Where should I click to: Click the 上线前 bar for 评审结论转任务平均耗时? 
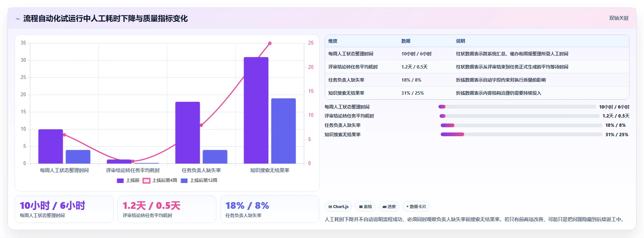pyautogui.click(x=119, y=162)
